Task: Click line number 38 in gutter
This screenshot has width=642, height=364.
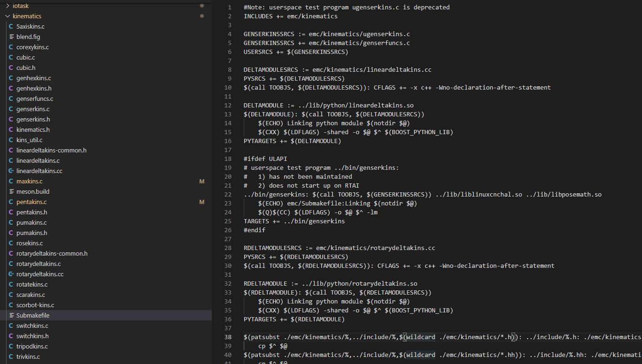Action: [x=228, y=337]
